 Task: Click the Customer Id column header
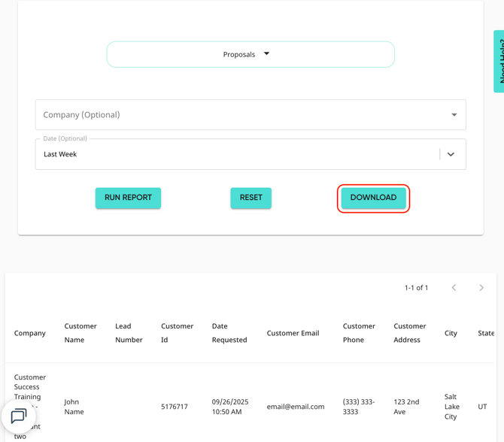tap(177, 333)
